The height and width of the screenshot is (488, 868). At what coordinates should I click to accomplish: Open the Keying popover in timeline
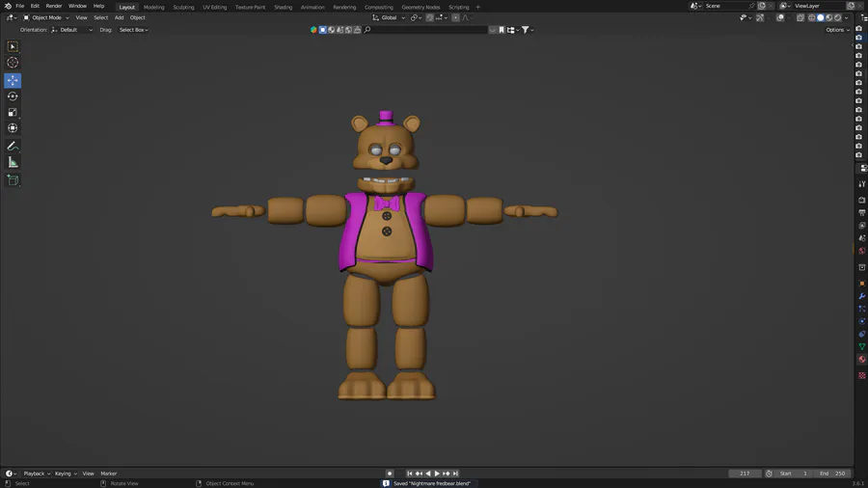click(x=66, y=474)
